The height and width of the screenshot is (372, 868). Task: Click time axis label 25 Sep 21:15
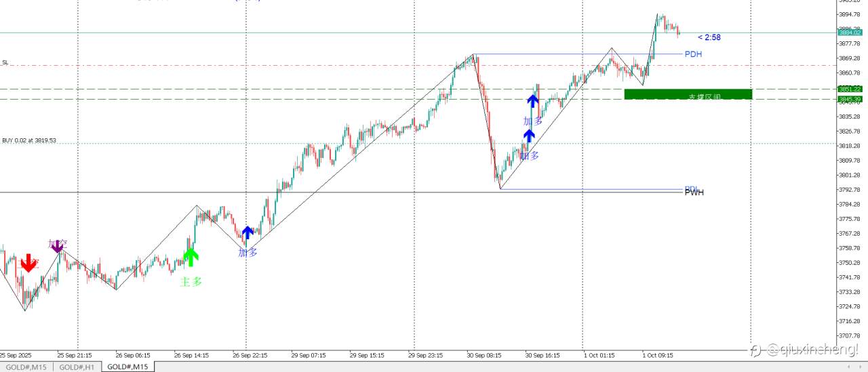75,354
